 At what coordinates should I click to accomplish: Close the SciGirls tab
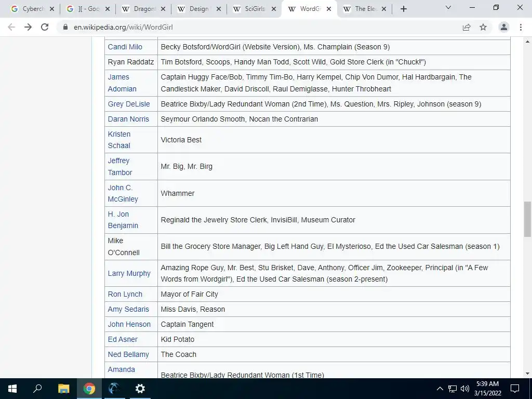click(x=274, y=9)
